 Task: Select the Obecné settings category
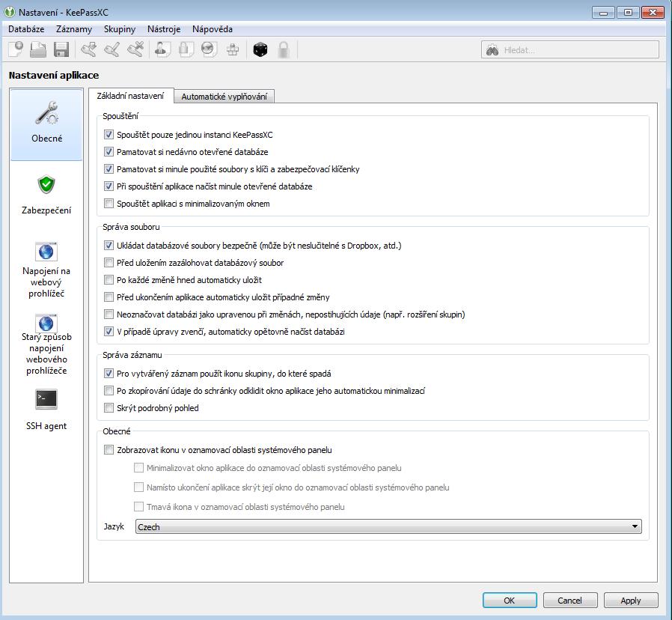point(46,124)
